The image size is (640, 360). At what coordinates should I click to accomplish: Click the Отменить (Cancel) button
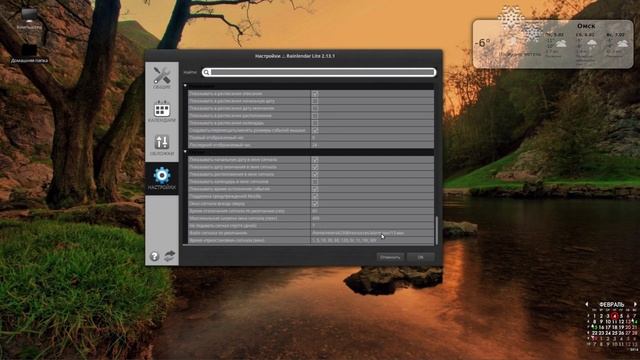click(x=390, y=257)
